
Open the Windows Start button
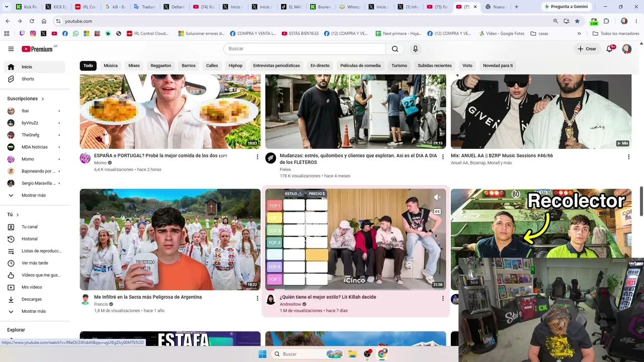pyautogui.click(x=262, y=354)
